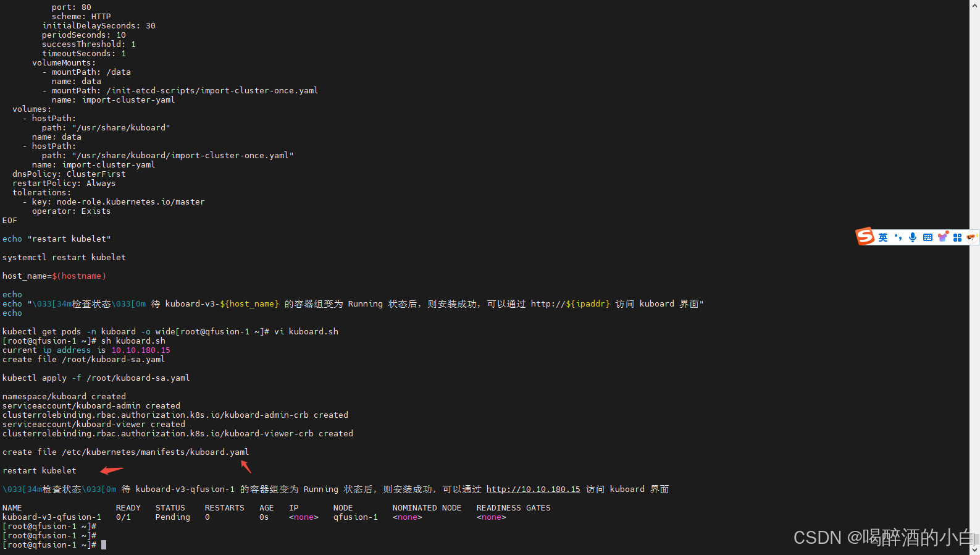Open the IME toolbox grid icon
Screen dimensions: 980x555
click(x=957, y=237)
